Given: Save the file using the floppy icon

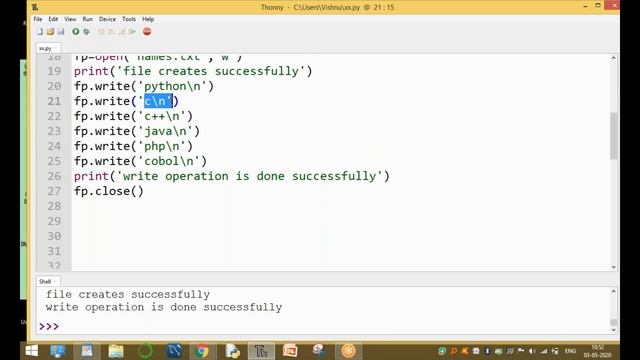Looking at the screenshot, I should [61, 32].
